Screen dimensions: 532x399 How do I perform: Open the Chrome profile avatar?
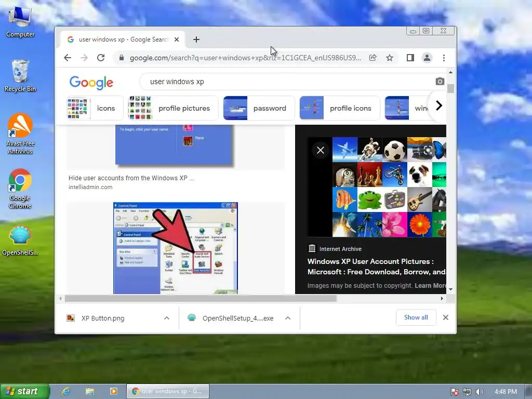point(427,58)
